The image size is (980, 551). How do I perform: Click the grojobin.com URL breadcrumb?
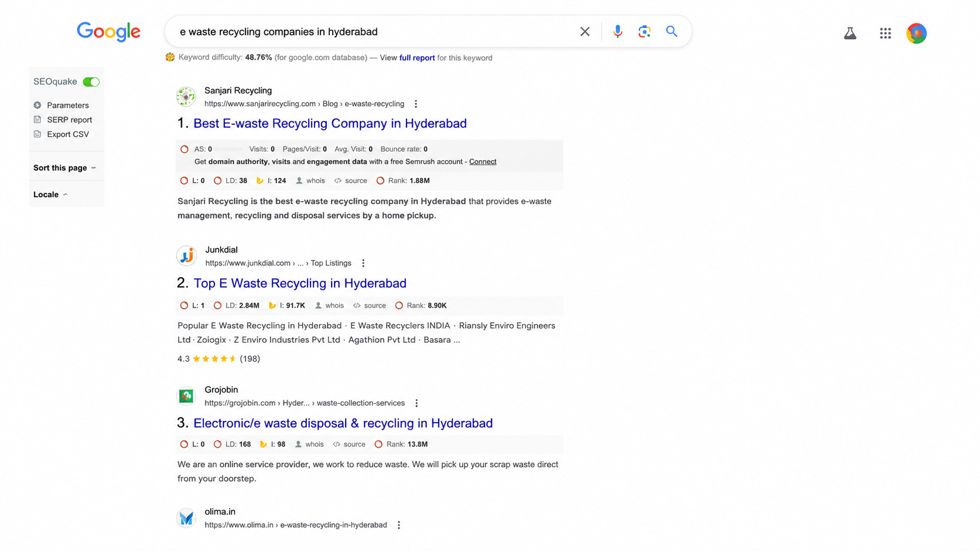(305, 403)
